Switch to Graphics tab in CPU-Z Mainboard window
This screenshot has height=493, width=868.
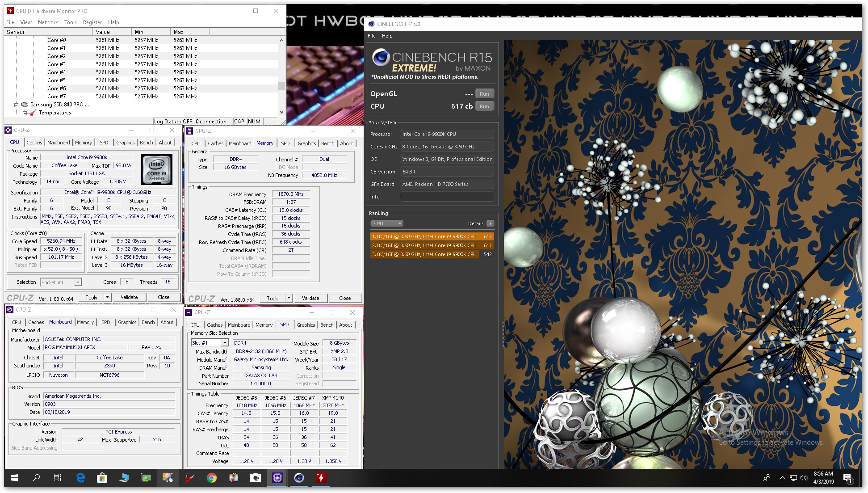[127, 322]
